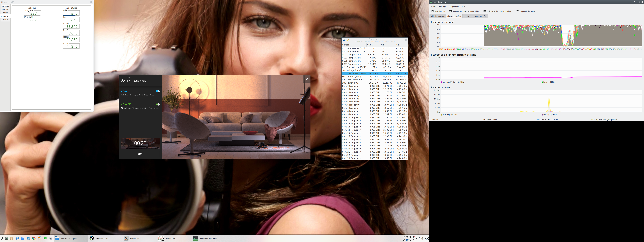Uncheck the Threadripper device under V-RAY GPU
This screenshot has height=242, width=644.
point(122,108)
